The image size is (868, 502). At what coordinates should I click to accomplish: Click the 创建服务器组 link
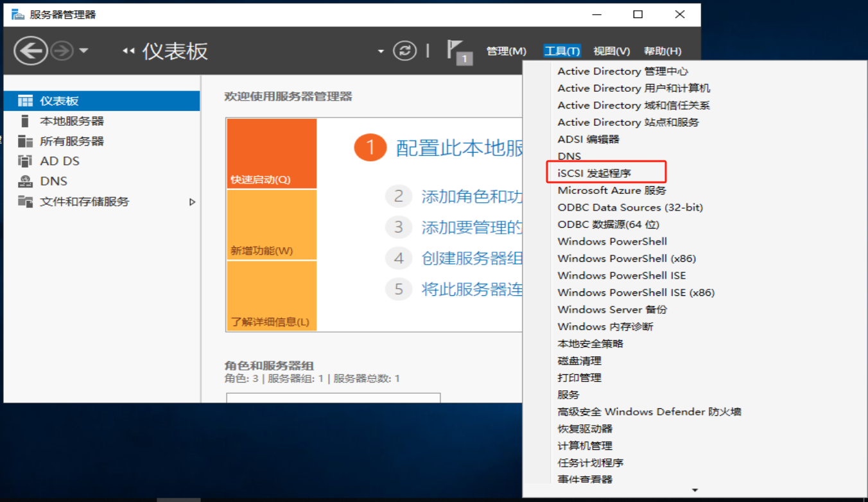472,258
